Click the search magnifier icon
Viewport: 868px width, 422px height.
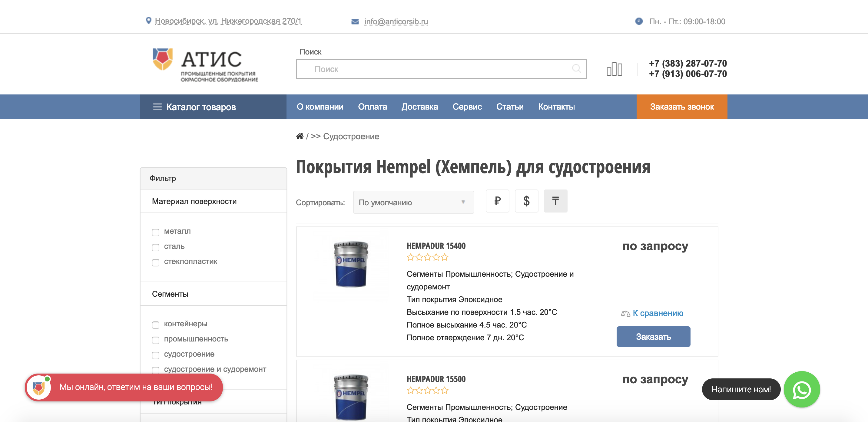(576, 69)
